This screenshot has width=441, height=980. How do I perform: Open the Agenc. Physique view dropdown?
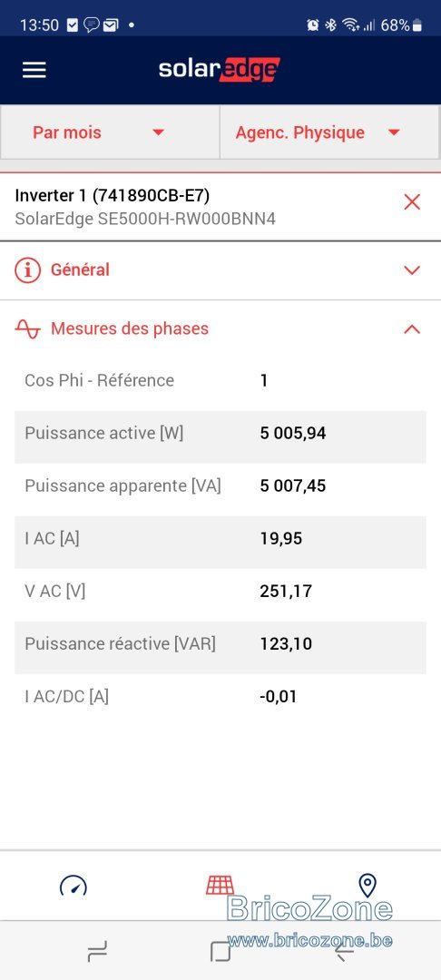click(x=329, y=132)
